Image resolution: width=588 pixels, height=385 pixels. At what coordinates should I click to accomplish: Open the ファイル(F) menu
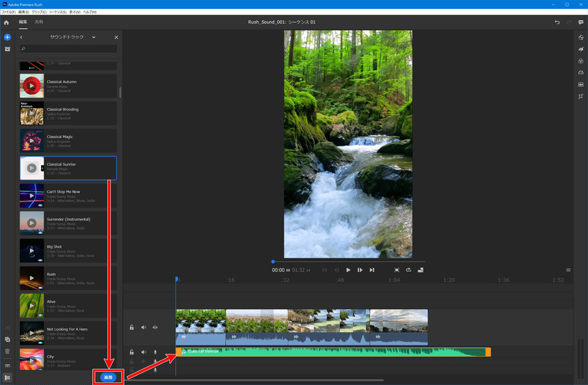click(x=8, y=12)
